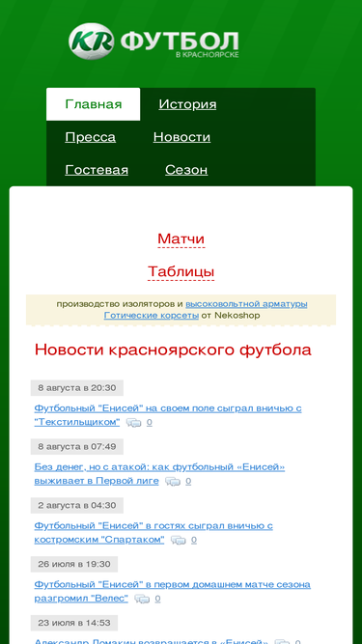Select the Главная tab
The image size is (362, 644).
pyautogui.click(x=94, y=104)
